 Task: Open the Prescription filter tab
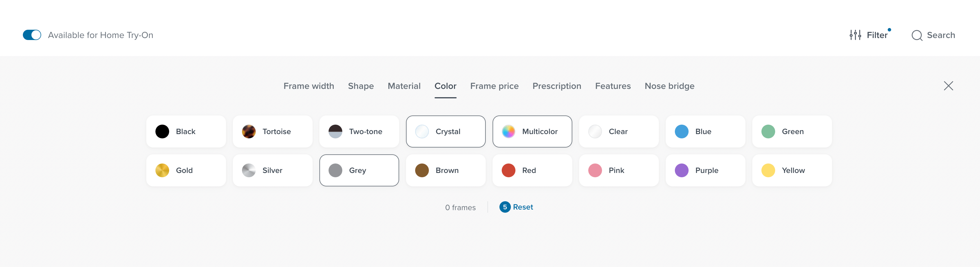point(557,86)
